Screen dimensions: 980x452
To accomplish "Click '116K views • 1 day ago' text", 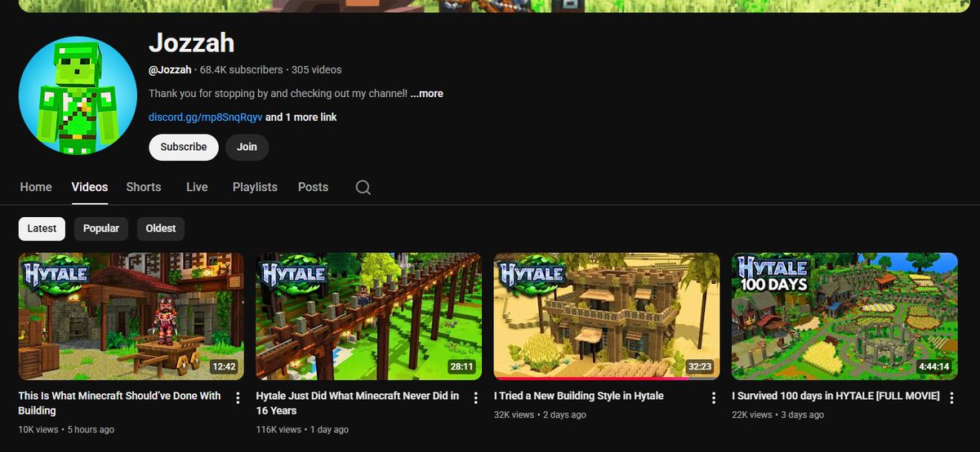I will pyautogui.click(x=302, y=429).
